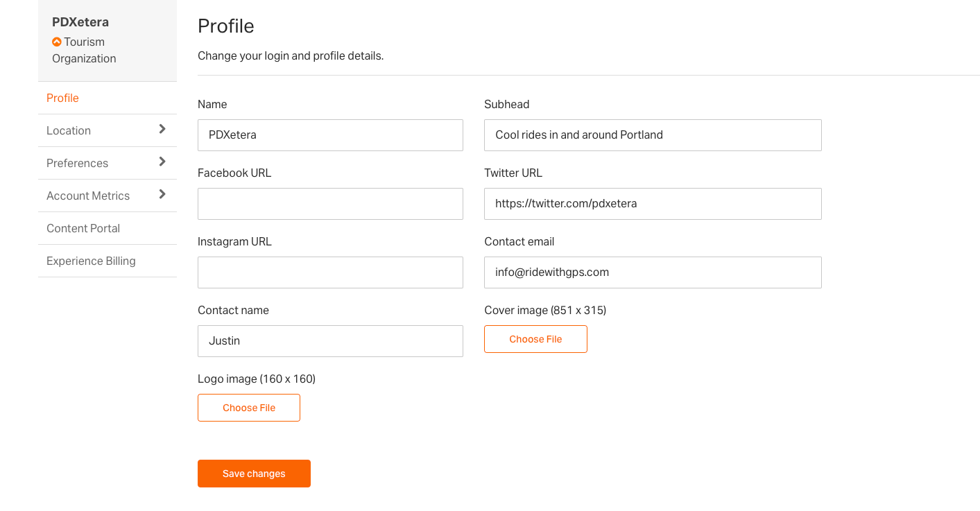This screenshot has height=511, width=980.
Task: Click the empty Instagram URL field
Action: coord(330,272)
